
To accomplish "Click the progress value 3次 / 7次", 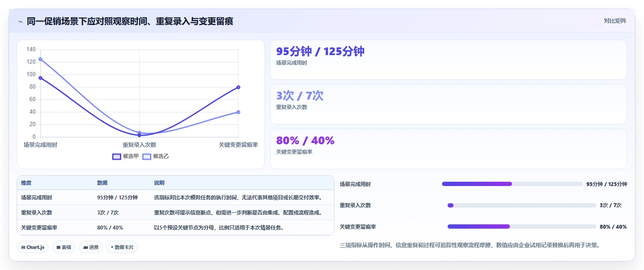I will (610, 205).
